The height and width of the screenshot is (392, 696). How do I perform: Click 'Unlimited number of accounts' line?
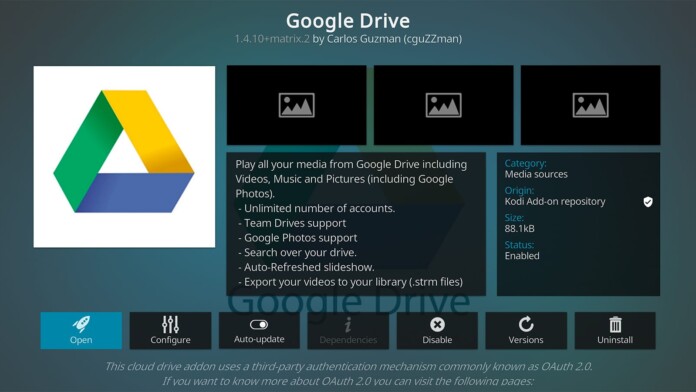pos(316,208)
